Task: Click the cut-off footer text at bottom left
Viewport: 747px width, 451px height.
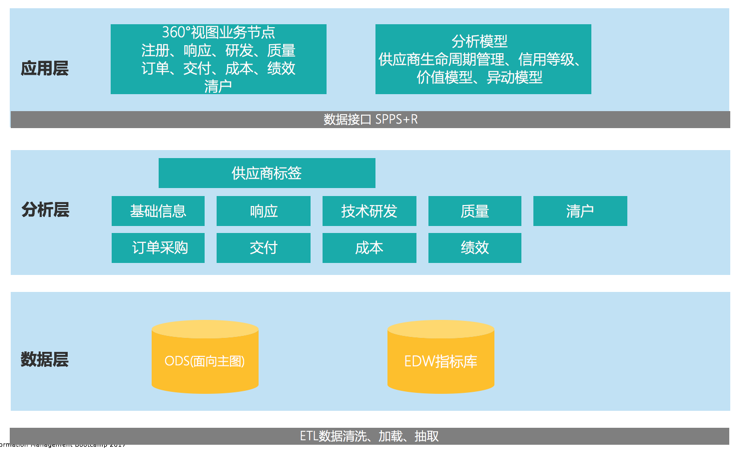Action: (62, 446)
